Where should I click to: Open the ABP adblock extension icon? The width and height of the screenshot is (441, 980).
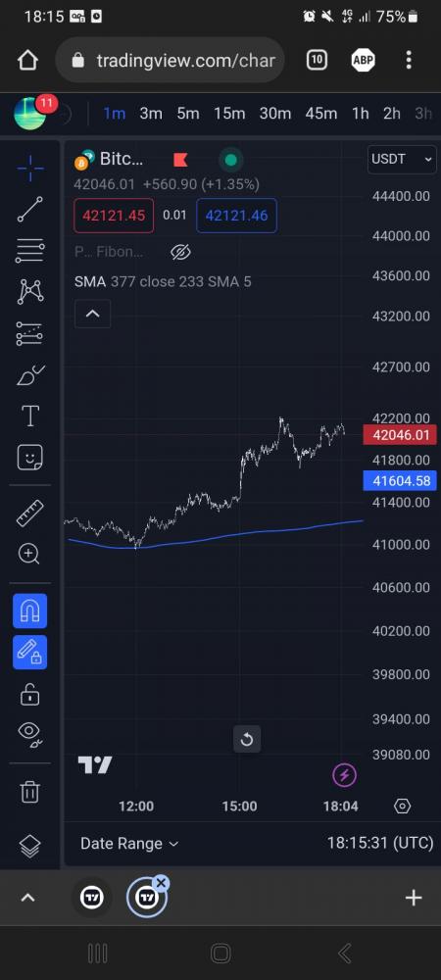[363, 60]
